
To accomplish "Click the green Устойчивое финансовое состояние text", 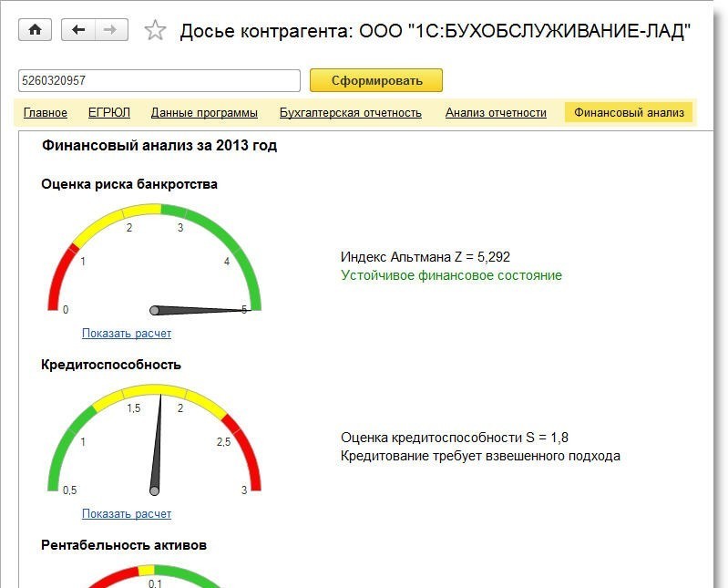I will tap(451, 275).
